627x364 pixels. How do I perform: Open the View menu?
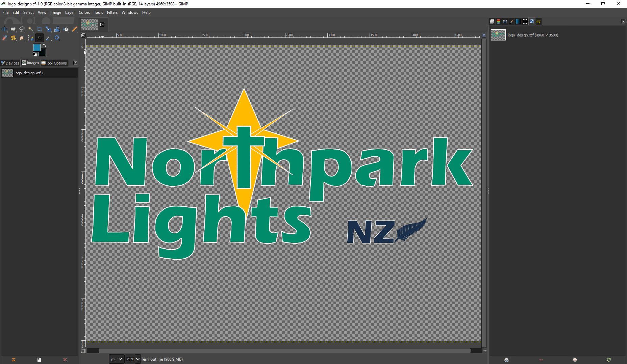(42, 12)
